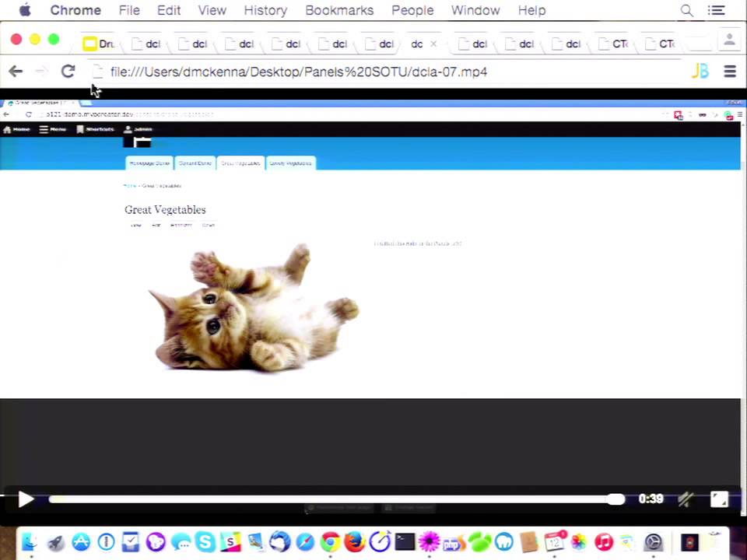Open iTunes from the dock
This screenshot has width=747, height=560.
[x=604, y=541]
